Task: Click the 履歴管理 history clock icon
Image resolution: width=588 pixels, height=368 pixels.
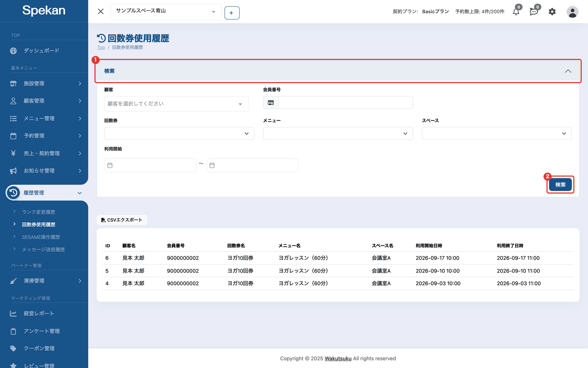Action: click(13, 192)
